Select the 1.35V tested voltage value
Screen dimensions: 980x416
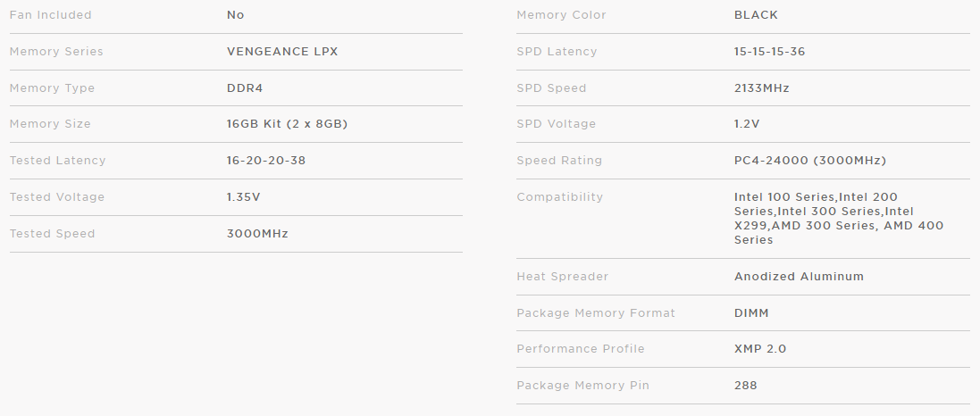click(244, 197)
